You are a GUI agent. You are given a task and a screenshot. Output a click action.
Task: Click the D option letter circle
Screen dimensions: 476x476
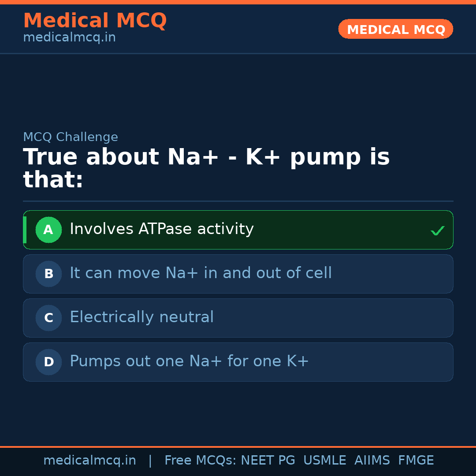[48, 362]
